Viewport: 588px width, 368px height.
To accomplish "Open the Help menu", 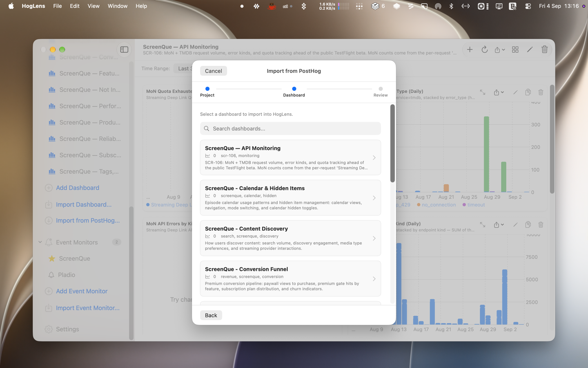I will tap(141, 6).
